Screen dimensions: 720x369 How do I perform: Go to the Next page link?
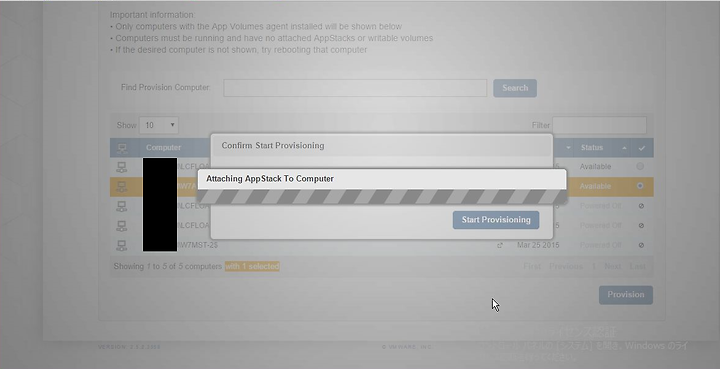pyautogui.click(x=613, y=266)
